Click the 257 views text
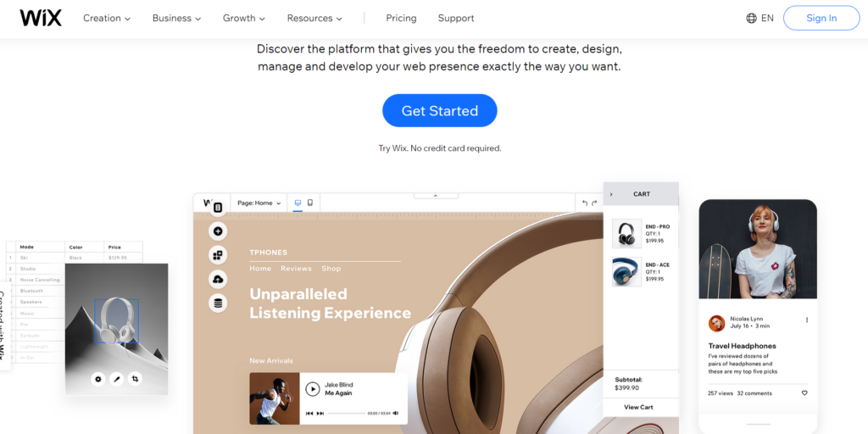The image size is (868, 434). click(721, 393)
